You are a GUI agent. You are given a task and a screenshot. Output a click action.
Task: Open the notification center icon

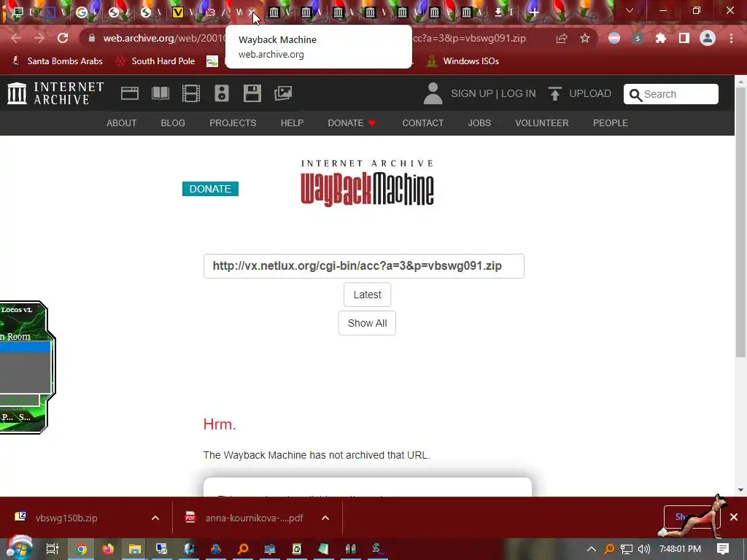(x=723, y=549)
